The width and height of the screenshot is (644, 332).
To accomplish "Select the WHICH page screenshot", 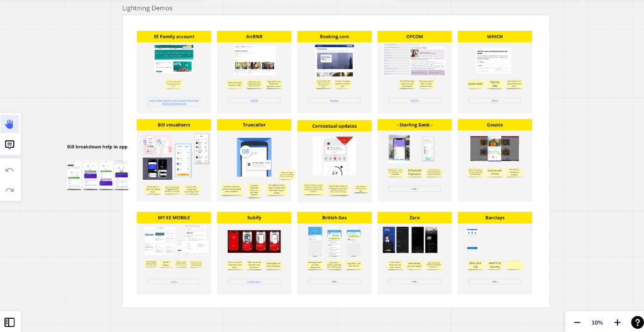I will 494,60.
